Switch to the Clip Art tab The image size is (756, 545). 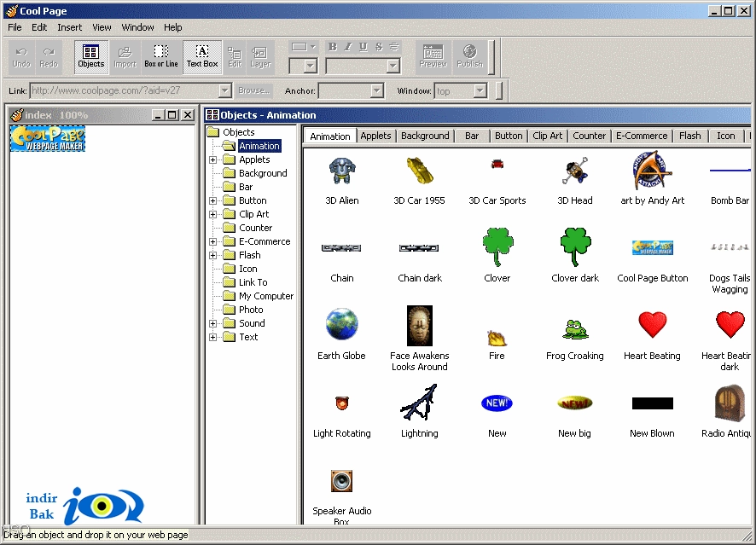(x=547, y=136)
